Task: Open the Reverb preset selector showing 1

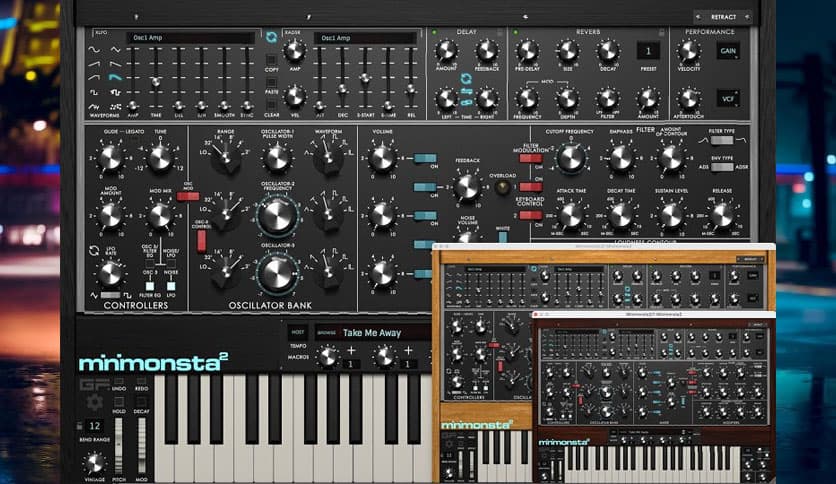Action: point(648,51)
